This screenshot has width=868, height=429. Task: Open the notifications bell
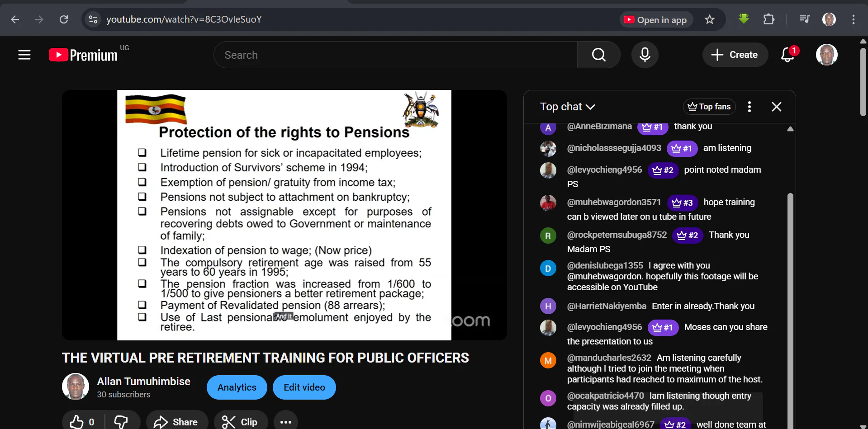click(x=787, y=55)
